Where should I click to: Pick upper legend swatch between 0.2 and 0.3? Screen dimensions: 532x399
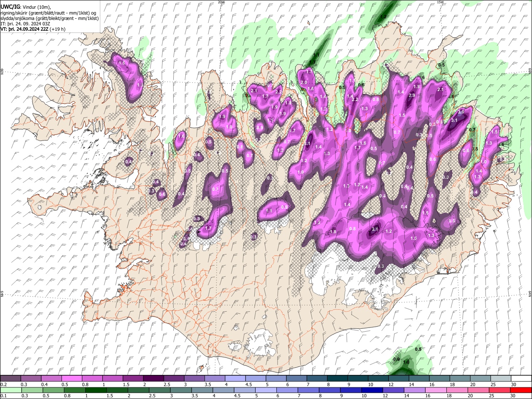[x=10, y=378]
